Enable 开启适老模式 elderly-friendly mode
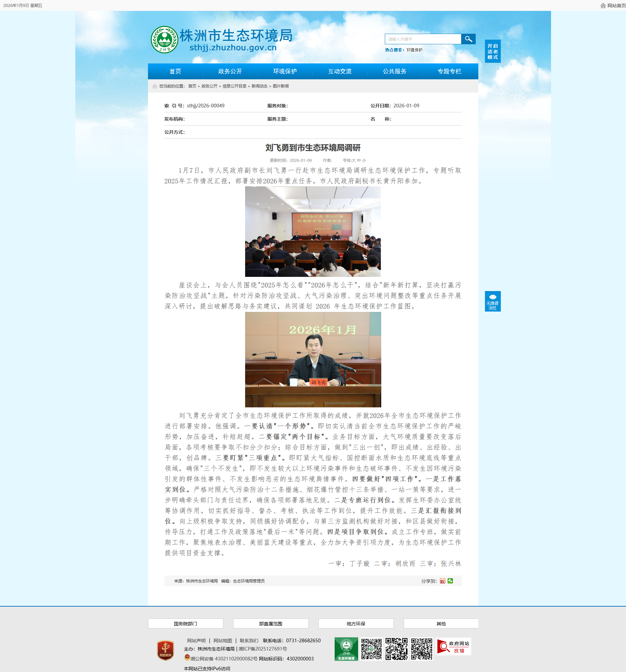 pyautogui.click(x=493, y=52)
